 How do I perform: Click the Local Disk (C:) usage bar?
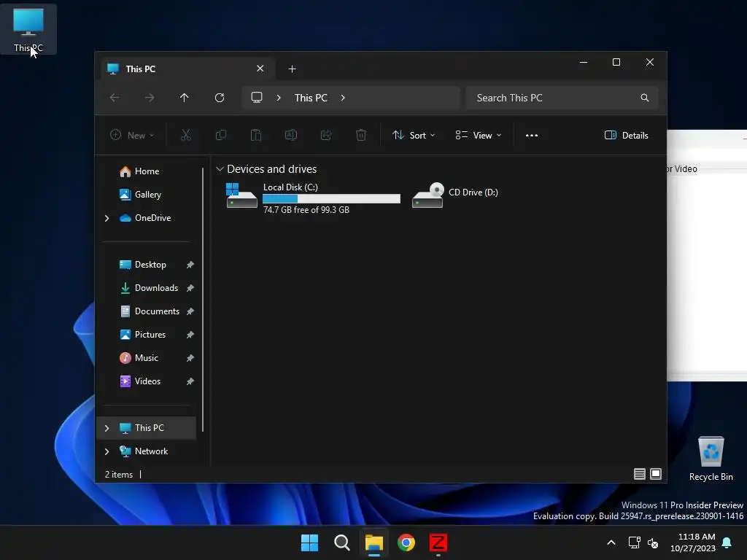pos(332,198)
